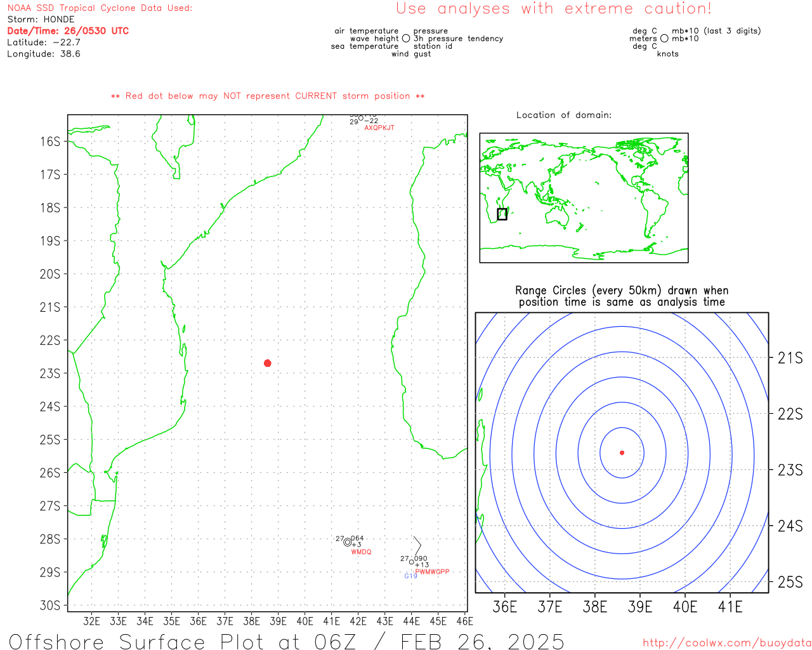Click the 37E label on range circles plot

pos(550,607)
